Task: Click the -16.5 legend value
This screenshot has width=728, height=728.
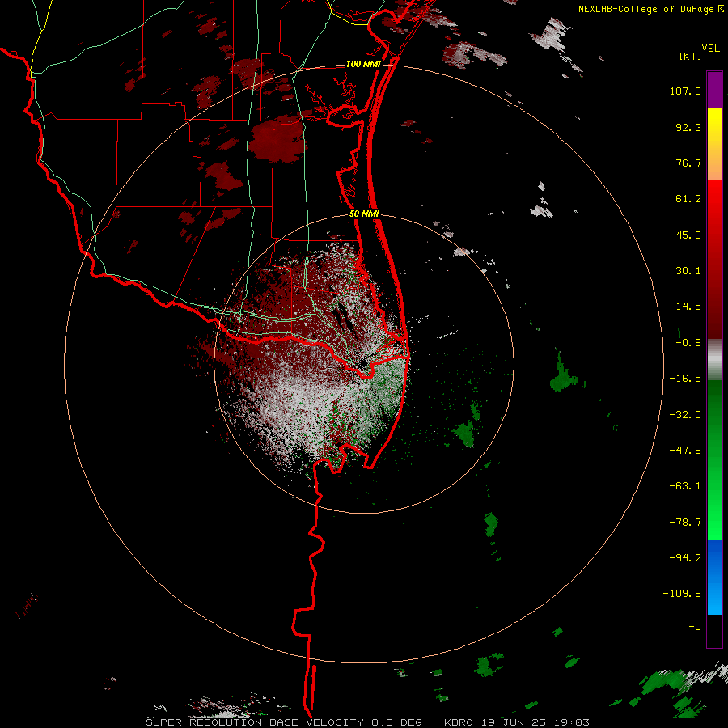Action: [x=685, y=379]
